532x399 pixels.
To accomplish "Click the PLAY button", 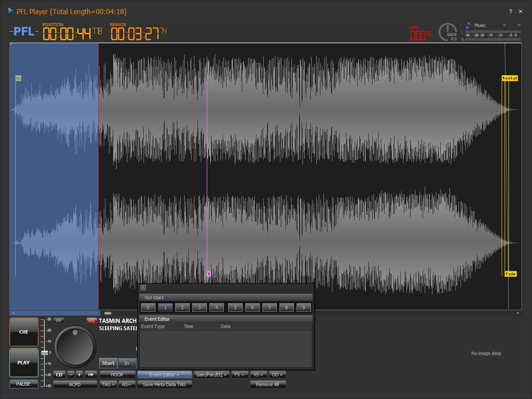I will (24, 363).
